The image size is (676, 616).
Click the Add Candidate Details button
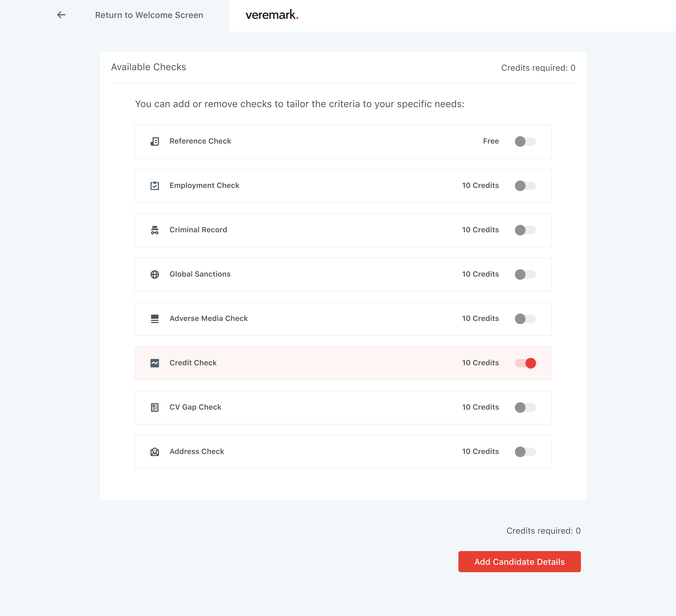point(519,561)
